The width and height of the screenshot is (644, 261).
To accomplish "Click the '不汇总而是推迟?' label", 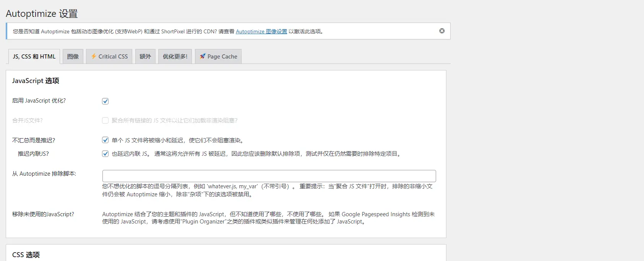I will pyautogui.click(x=34, y=140).
